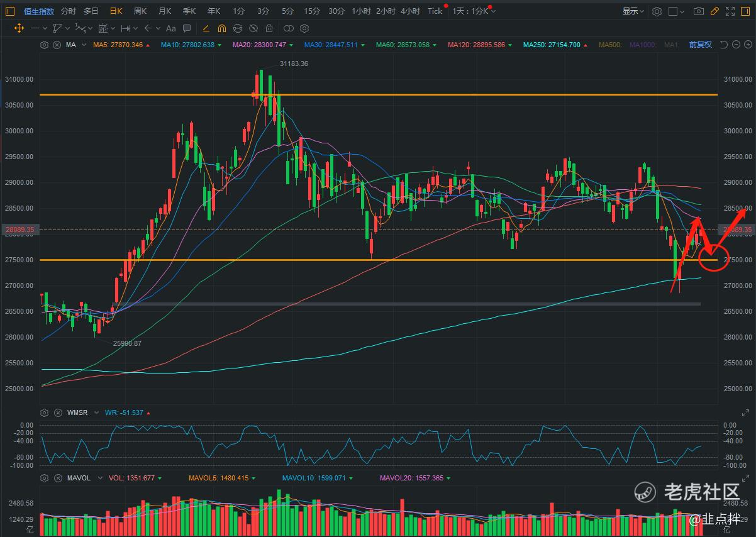Viewport: 756px width, 537px height.
Task: Remove MAVOL indicator with X icon
Action: pos(57,478)
